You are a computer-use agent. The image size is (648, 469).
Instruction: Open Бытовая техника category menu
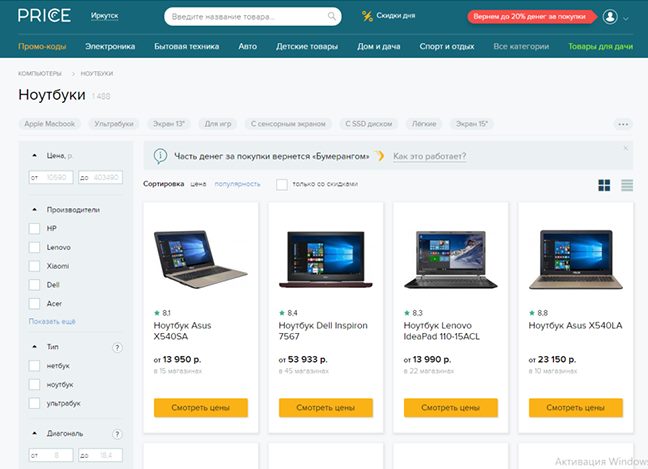click(187, 46)
